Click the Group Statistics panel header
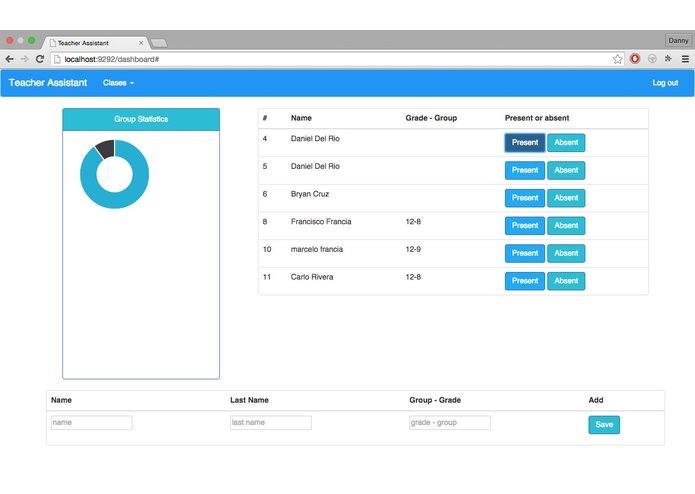The image size is (695, 494). [x=141, y=119]
